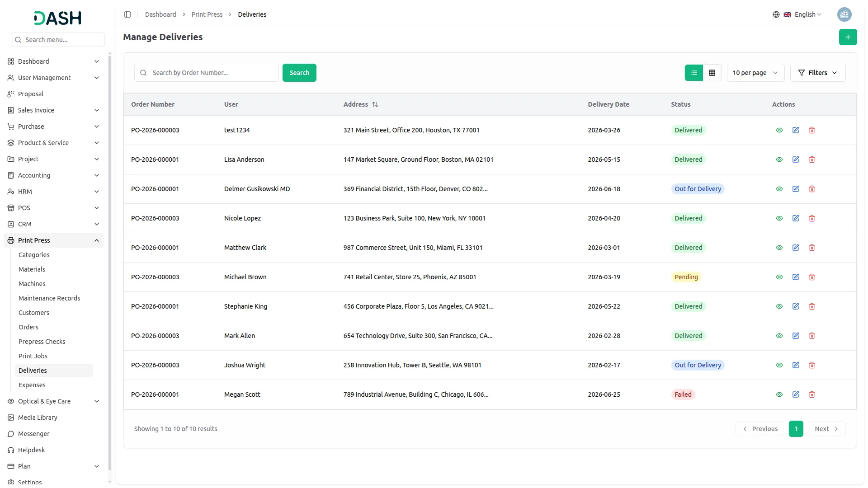Image resolution: width=868 pixels, height=488 pixels.
Task: Toggle sidebar collapse icon near breadcrumb
Action: pyautogui.click(x=127, y=14)
